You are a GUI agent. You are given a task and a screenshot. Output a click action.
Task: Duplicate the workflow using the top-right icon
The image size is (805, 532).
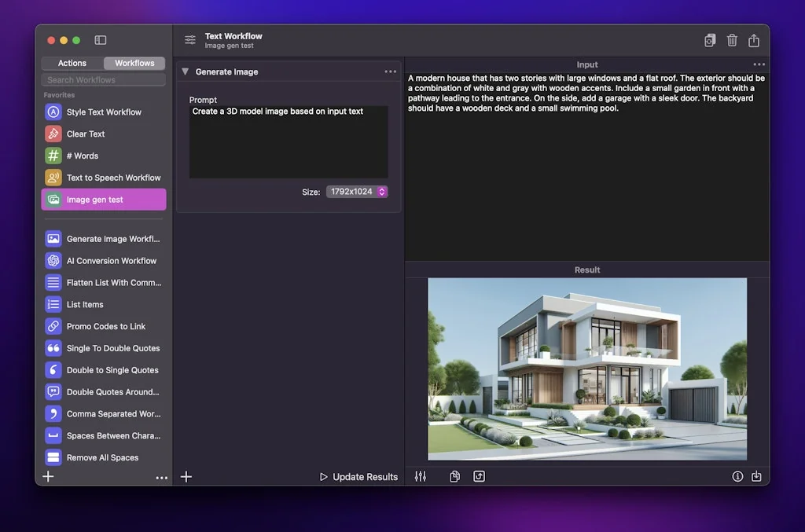coord(710,40)
